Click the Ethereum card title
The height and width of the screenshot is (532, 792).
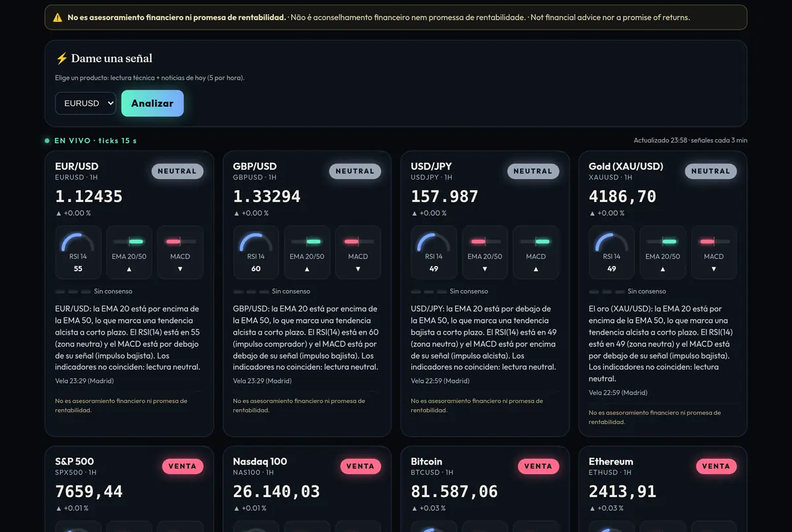[611, 461]
